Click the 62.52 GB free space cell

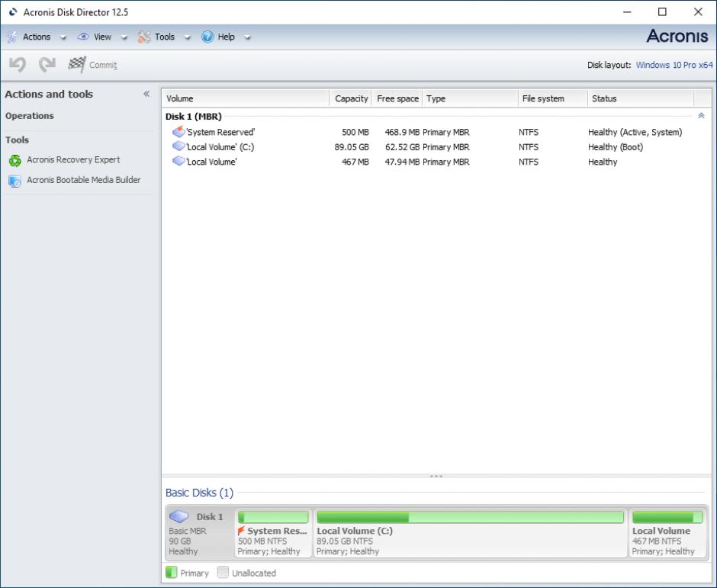click(402, 146)
